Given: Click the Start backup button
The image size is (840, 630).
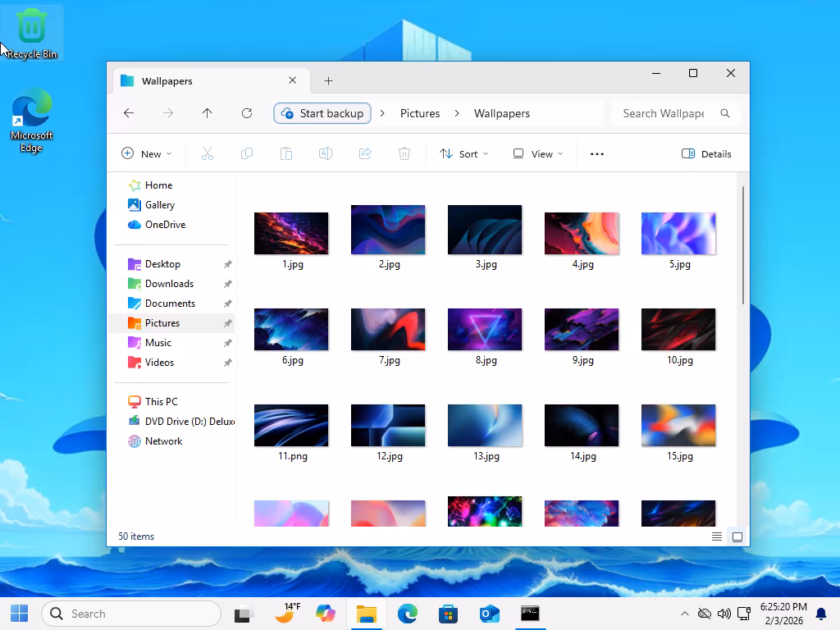Looking at the screenshot, I should pyautogui.click(x=322, y=113).
